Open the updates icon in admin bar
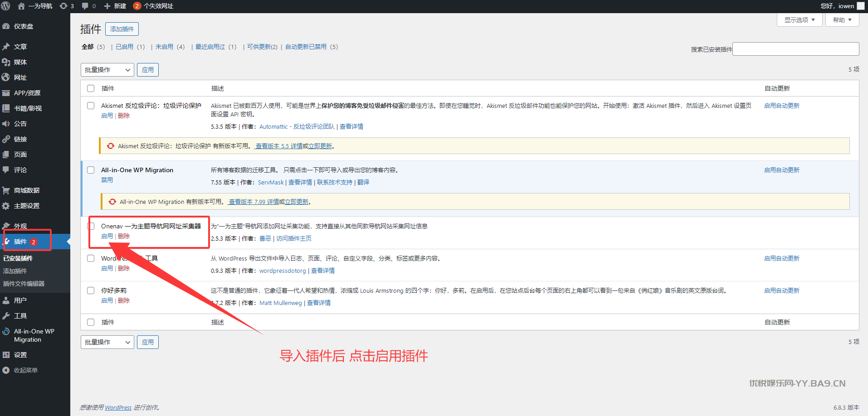Screen dimensions: 868x416 pyautogui.click(x=64, y=6)
